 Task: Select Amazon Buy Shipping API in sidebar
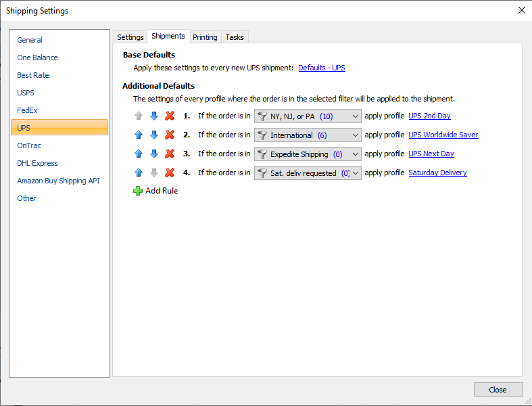click(58, 181)
